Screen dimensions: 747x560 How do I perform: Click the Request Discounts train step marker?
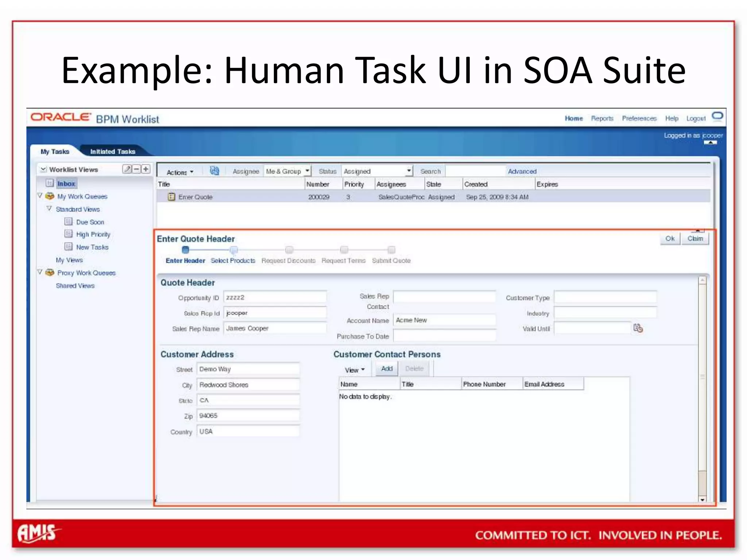[289, 250]
